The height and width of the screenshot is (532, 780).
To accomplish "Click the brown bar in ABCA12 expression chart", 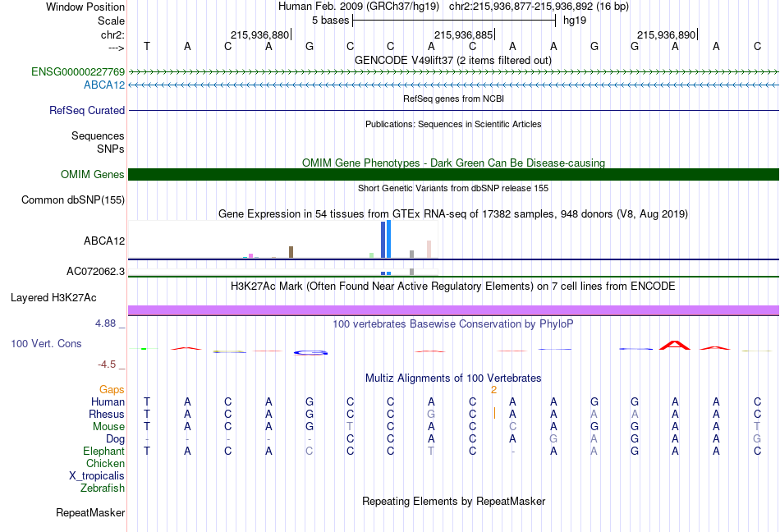I will coord(291,252).
